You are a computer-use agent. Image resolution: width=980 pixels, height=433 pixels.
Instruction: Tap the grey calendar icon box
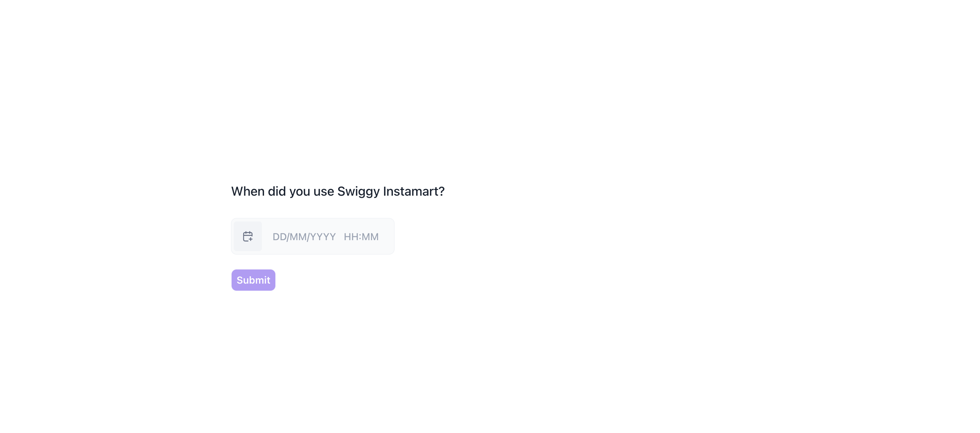pos(248,236)
